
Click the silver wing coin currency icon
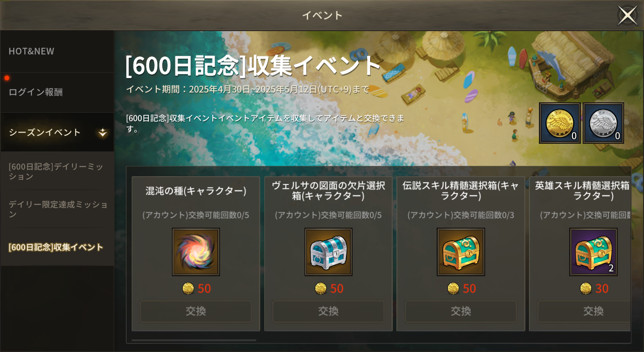pyautogui.click(x=603, y=123)
